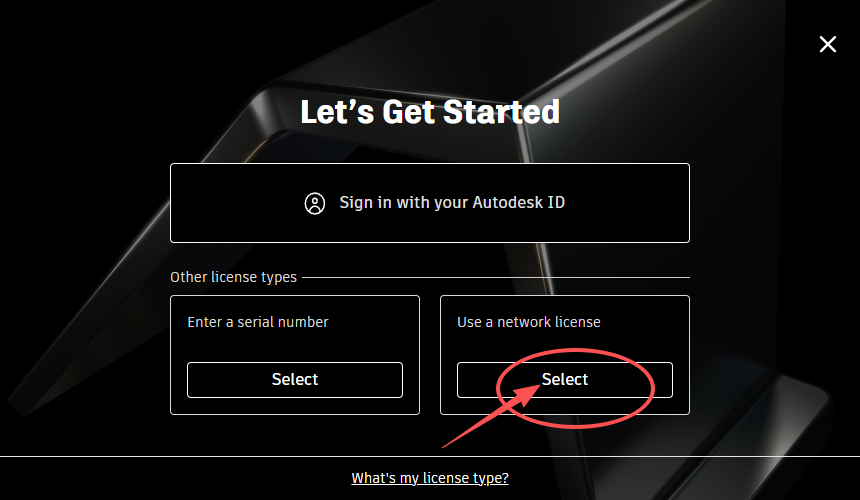Click the Use a network license label
Screen dimensions: 860x500
[x=529, y=322]
